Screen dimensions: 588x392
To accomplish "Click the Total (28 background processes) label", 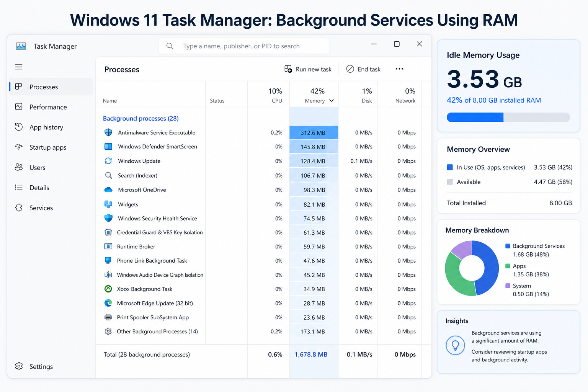I will click(x=147, y=354).
